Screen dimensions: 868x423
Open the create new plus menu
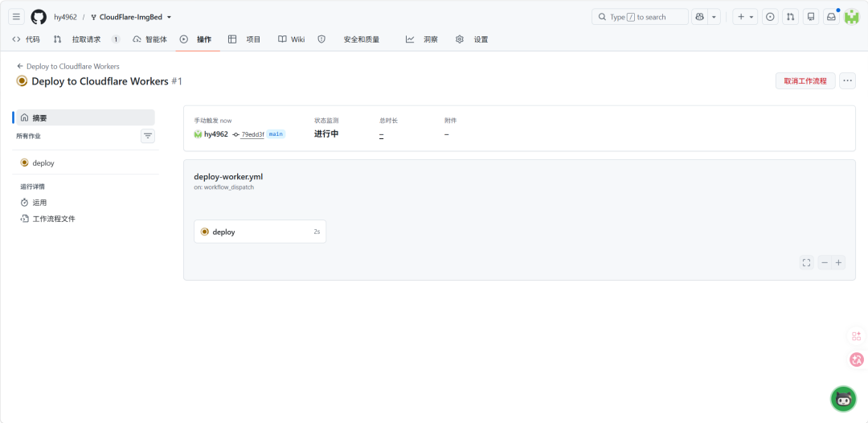point(745,17)
